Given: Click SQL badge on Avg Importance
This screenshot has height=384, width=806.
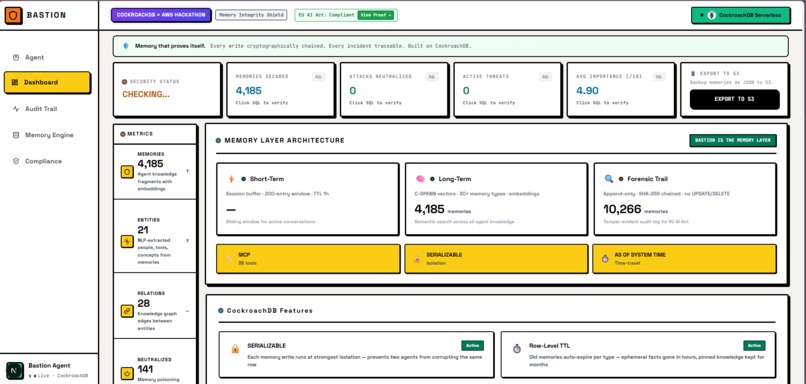Looking at the screenshot, I should 658,77.
